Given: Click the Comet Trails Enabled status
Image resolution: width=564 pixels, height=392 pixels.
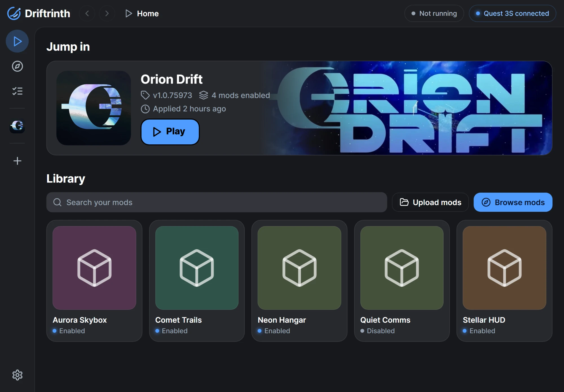Looking at the screenshot, I should (171, 331).
